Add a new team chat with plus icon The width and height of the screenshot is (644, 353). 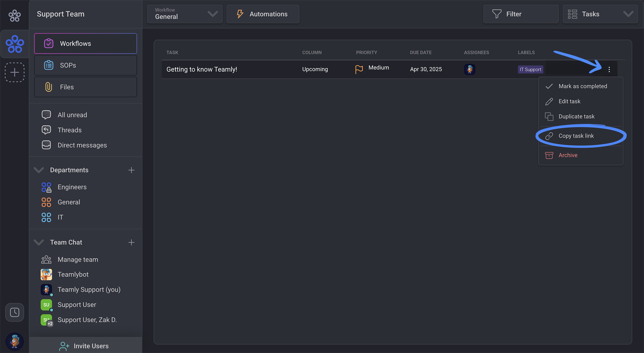tap(131, 242)
